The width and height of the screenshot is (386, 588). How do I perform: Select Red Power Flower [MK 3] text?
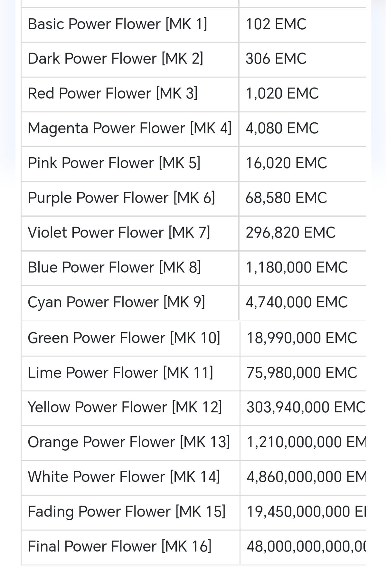113,93
